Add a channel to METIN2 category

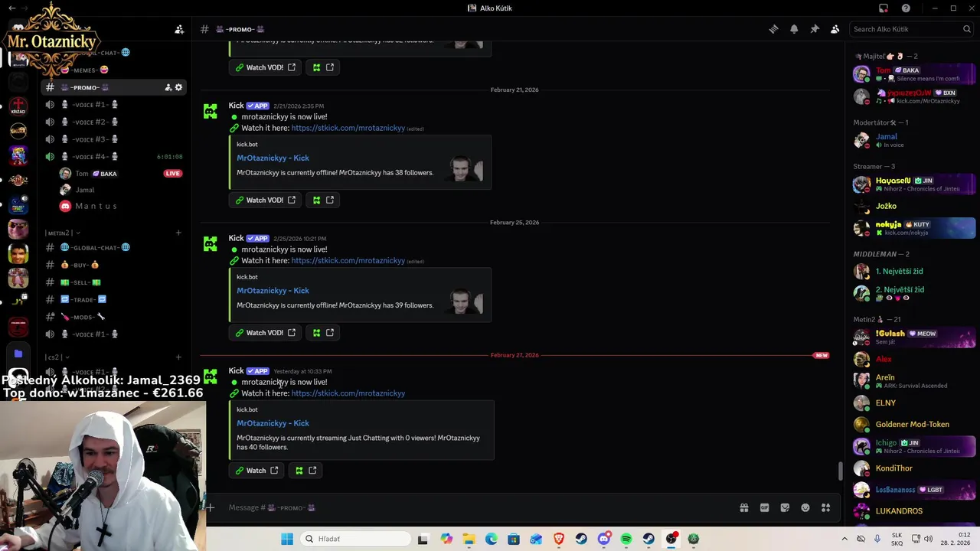(178, 233)
